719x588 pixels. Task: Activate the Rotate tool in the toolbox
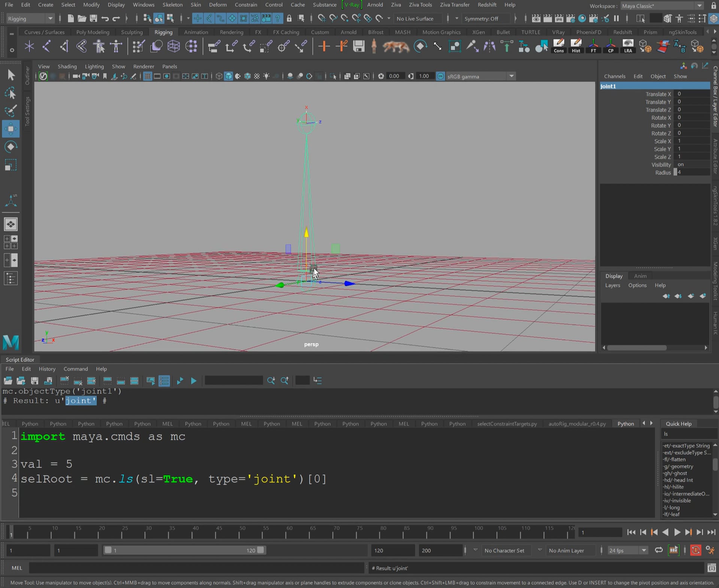pos(11,147)
